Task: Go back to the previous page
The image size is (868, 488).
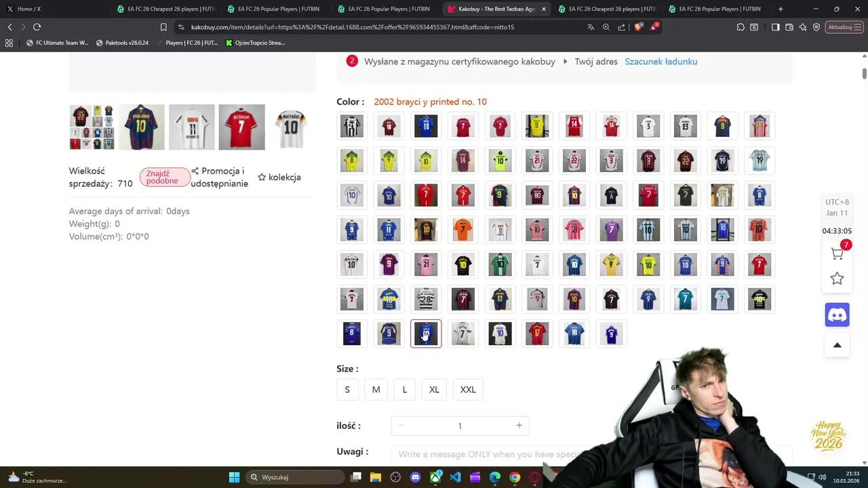Action: pos(9,27)
